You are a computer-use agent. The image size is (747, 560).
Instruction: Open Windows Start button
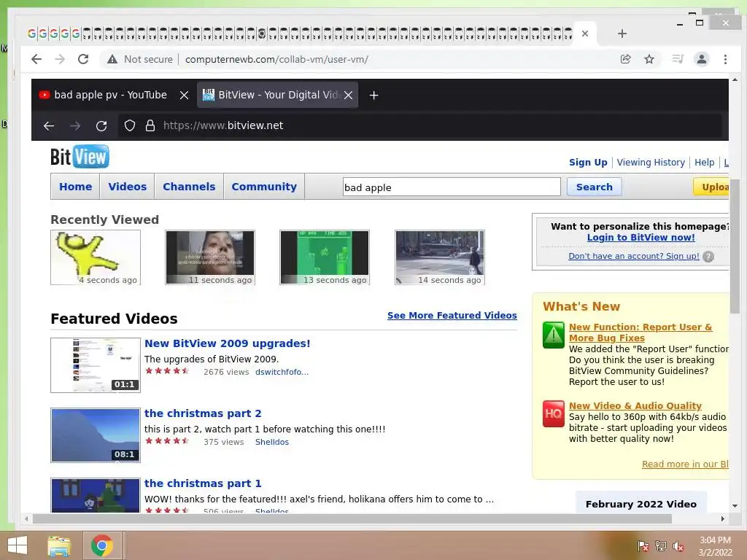(x=18, y=545)
